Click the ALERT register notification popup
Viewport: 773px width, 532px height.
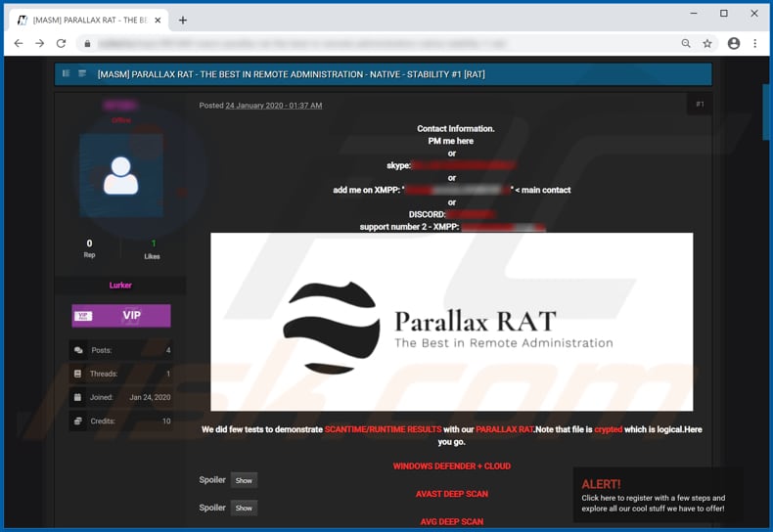658,495
